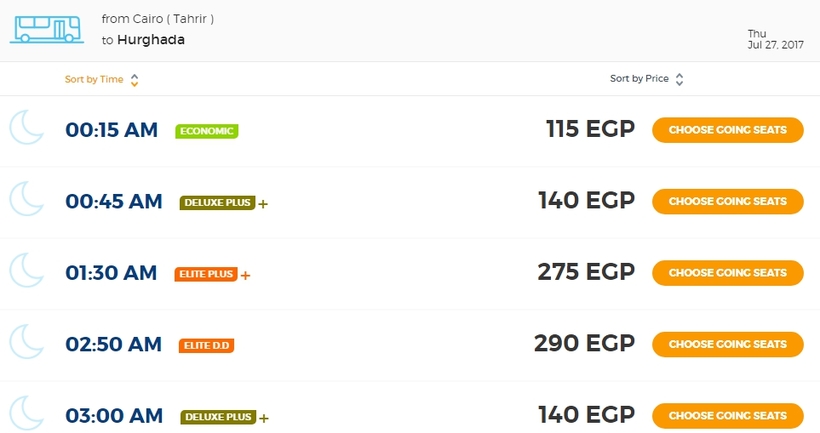Choose going seats for the 290 EGP trip
The image size is (820, 433).
pos(727,344)
